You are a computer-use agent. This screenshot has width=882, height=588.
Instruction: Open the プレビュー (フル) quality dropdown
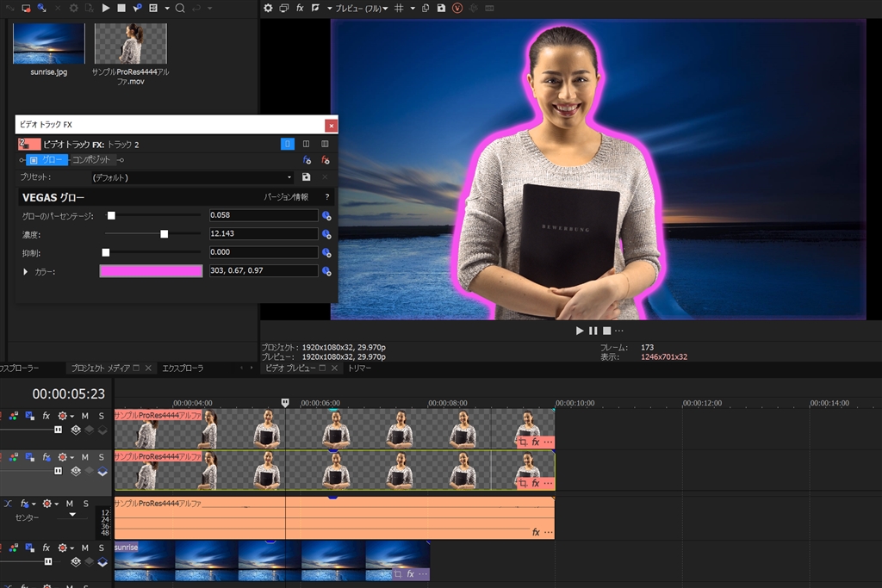364,8
